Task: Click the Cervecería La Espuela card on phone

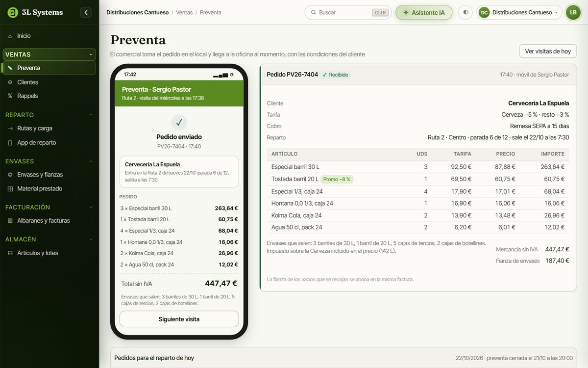Action: 179,172
